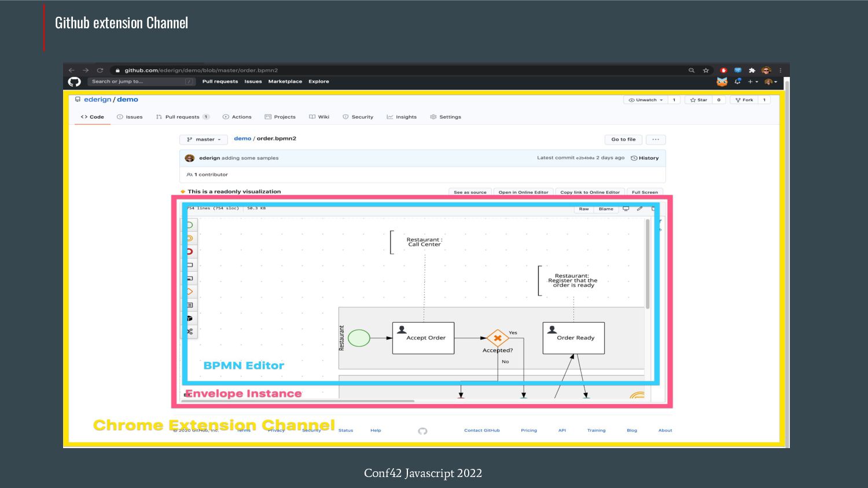Click the Search or jump to field

[x=142, y=82]
